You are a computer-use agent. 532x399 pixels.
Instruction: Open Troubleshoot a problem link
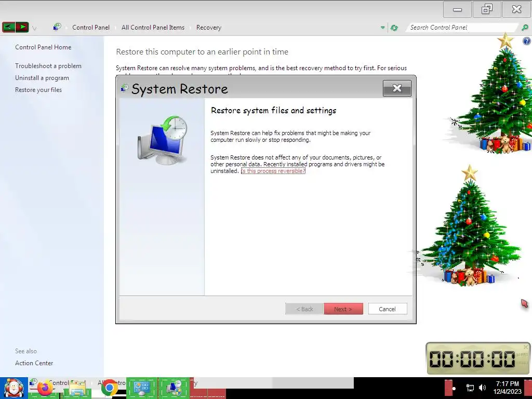click(48, 66)
